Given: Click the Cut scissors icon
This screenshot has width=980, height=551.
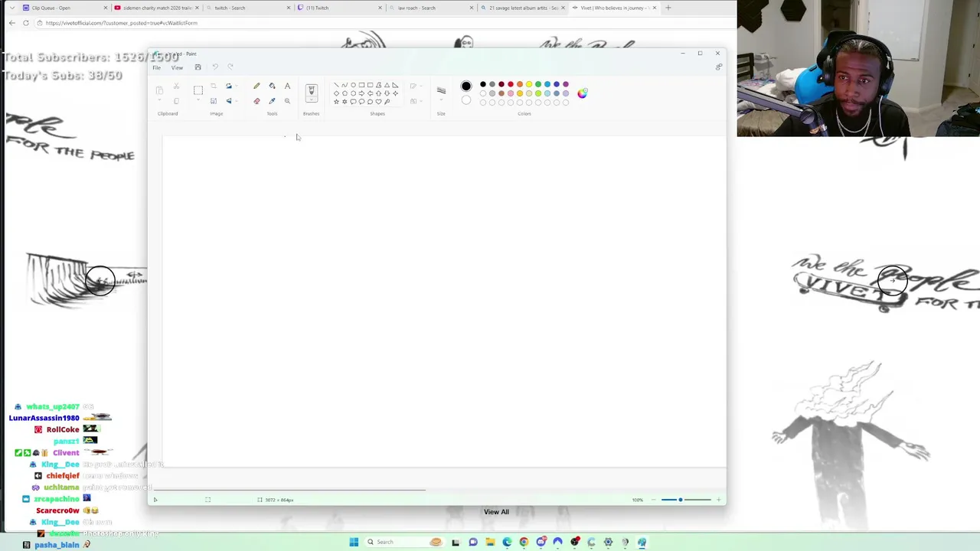Looking at the screenshot, I should (176, 86).
